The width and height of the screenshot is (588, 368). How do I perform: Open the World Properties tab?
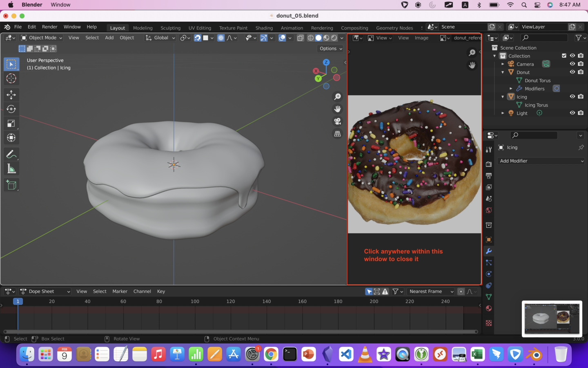point(489,210)
